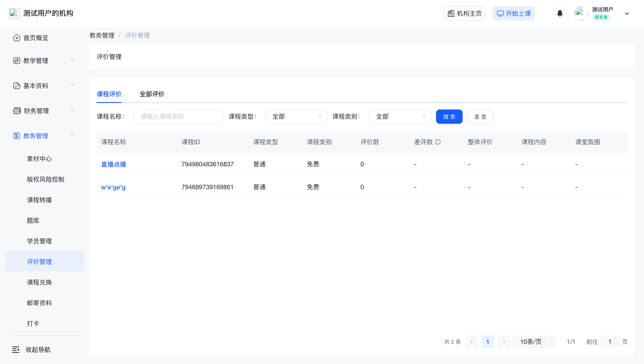Screen dimensions: 644x364
Task: Click the 课堂氛围 column header
Action: click(587, 142)
